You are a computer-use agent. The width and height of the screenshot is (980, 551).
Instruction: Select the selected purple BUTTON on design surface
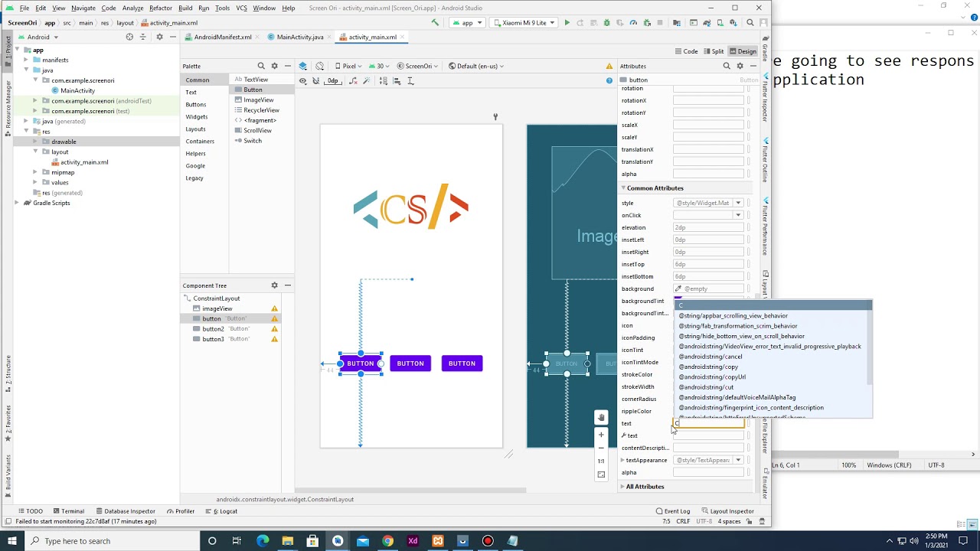[x=360, y=364]
